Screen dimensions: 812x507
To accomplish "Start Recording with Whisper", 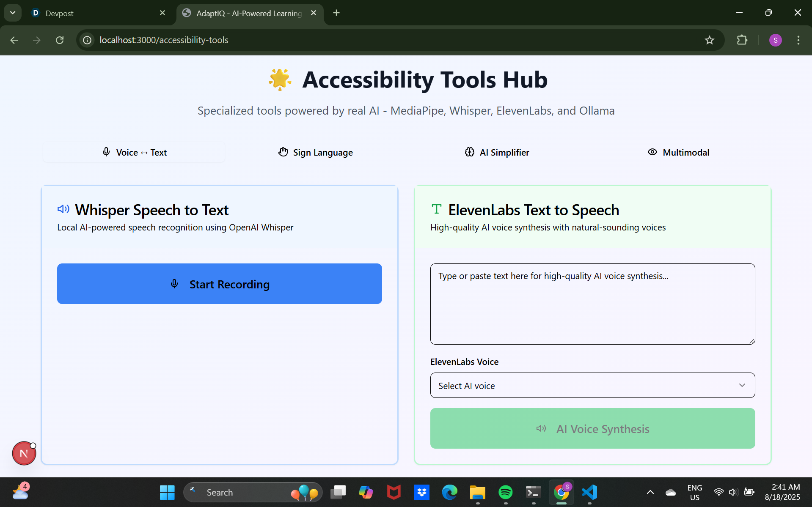I will (219, 284).
